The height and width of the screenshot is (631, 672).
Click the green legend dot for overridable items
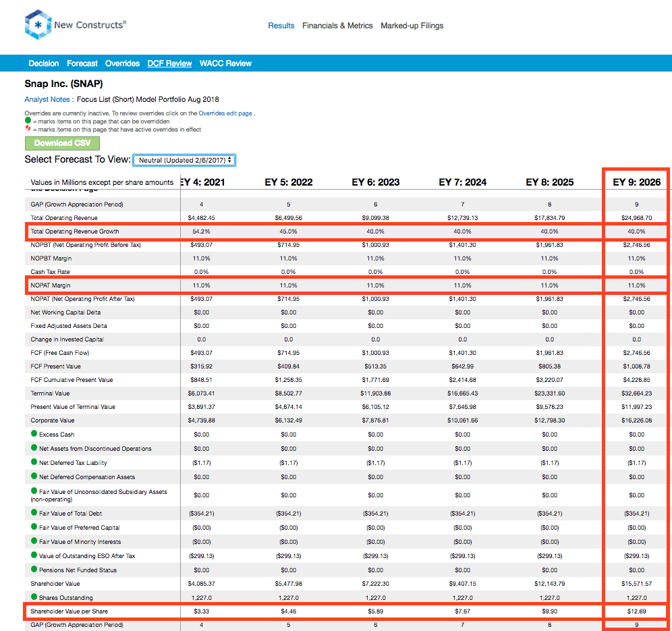click(28, 120)
